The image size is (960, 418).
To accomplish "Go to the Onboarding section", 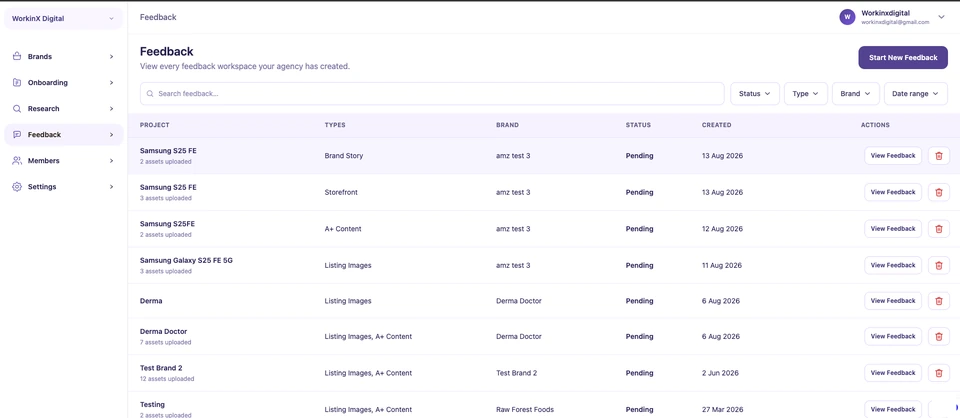I will pos(63,83).
